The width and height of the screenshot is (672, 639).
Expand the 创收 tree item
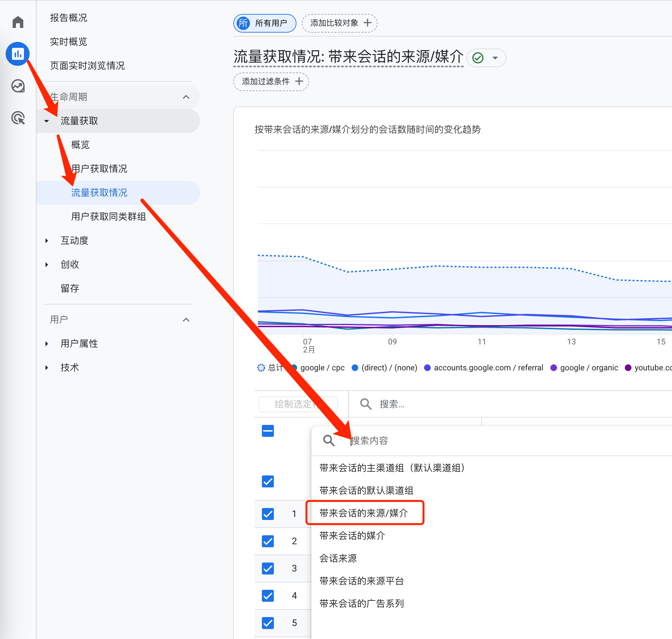[47, 265]
